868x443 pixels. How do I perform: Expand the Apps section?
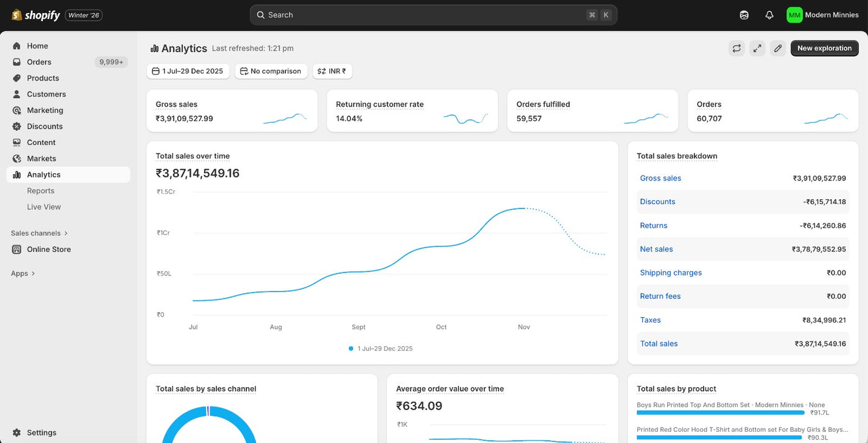[23, 274]
